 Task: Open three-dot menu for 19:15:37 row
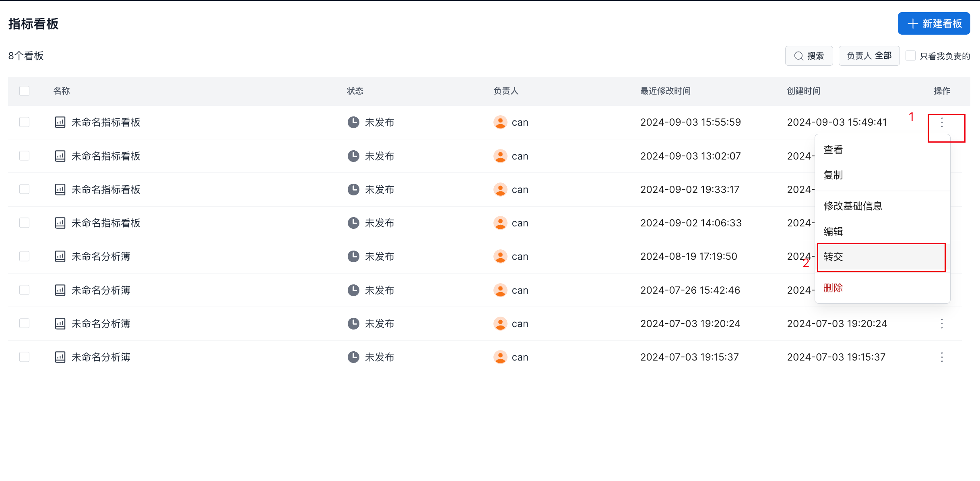tap(941, 357)
